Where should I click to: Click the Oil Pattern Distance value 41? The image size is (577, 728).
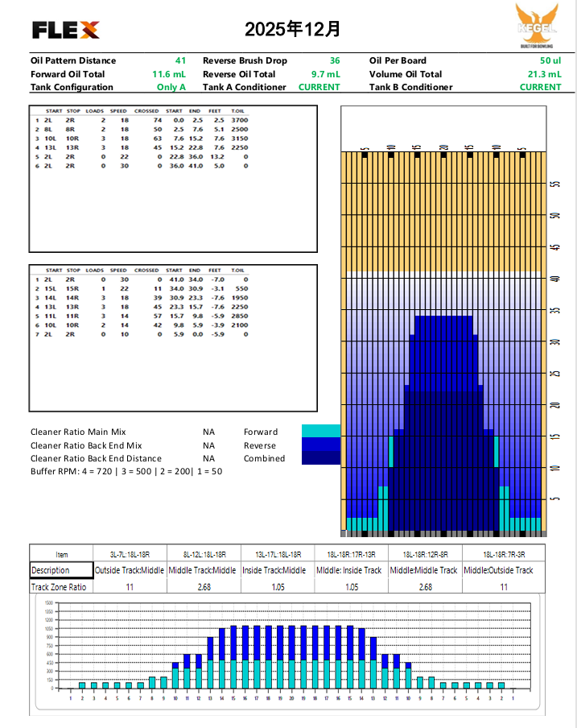tap(180, 60)
